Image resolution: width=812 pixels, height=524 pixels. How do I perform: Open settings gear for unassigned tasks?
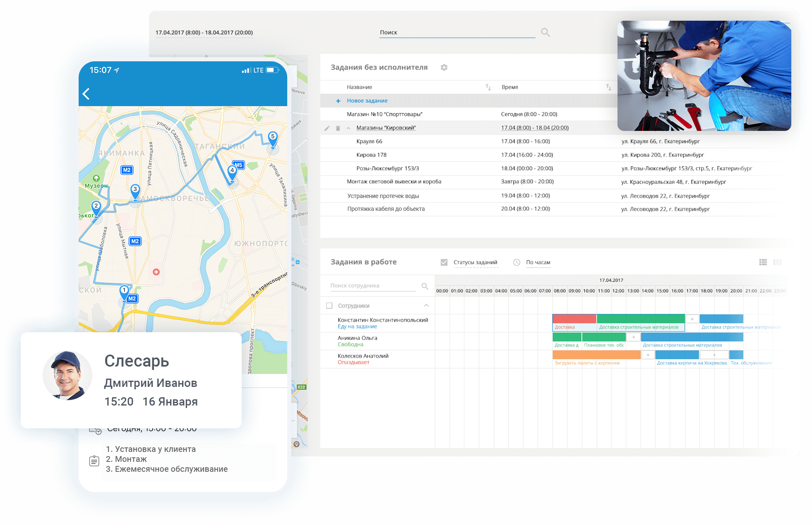[444, 67]
